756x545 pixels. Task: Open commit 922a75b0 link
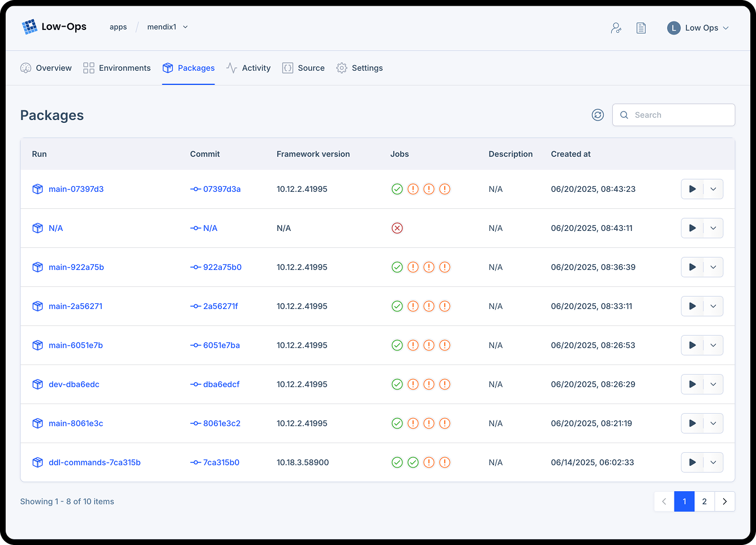pyautogui.click(x=222, y=267)
